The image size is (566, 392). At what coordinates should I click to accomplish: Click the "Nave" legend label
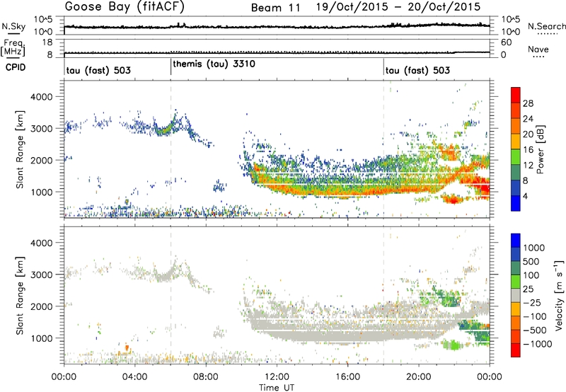click(x=538, y=50)
